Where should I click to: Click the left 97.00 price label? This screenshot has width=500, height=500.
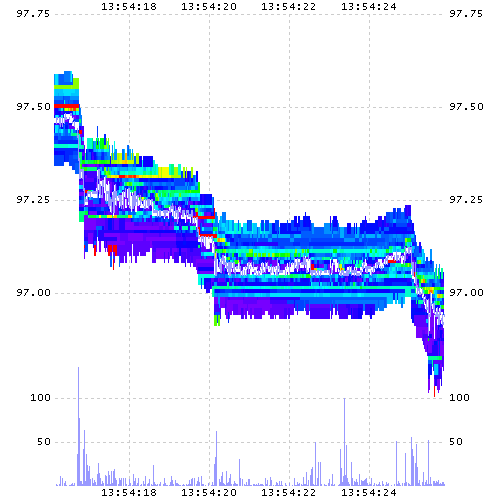click(x=34, y=293)
